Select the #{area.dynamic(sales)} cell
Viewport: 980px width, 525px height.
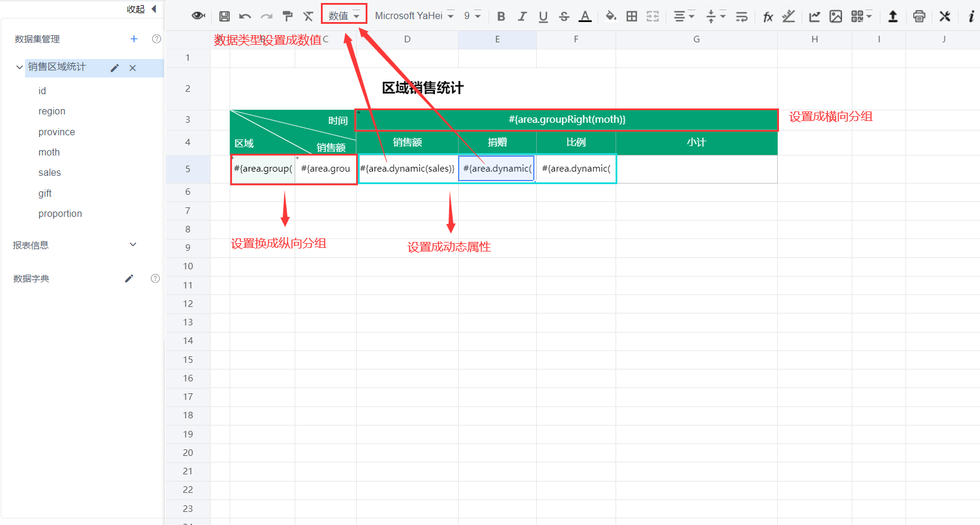click(x=407, y=169)
